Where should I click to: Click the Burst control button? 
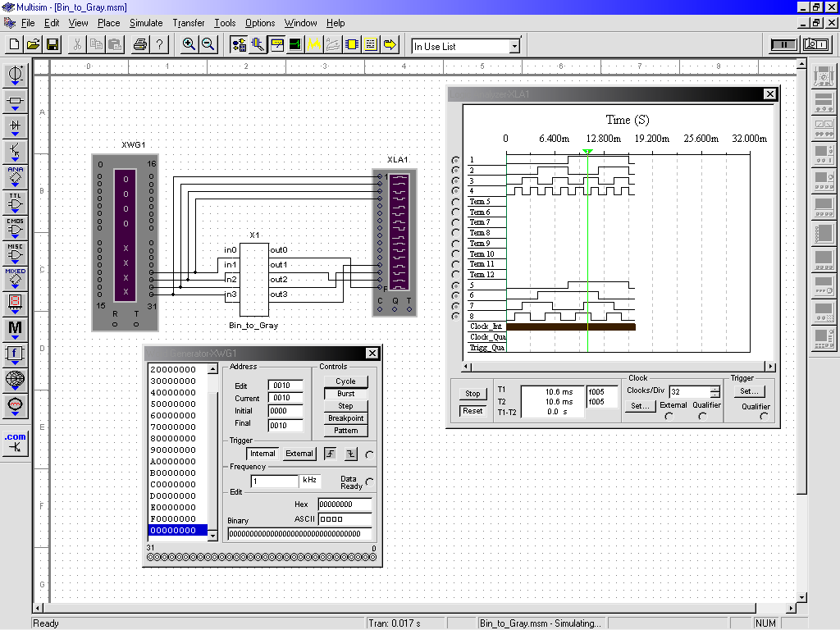tap(345, 393)
